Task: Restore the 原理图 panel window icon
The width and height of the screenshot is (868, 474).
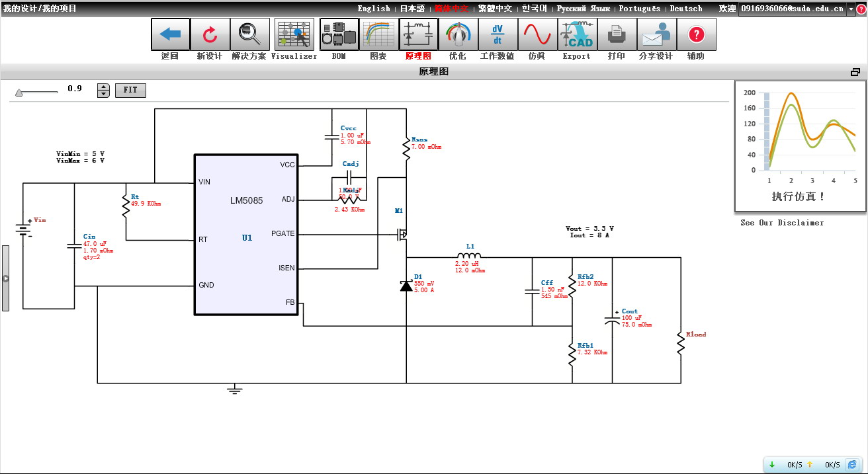Action: point(855,72)
